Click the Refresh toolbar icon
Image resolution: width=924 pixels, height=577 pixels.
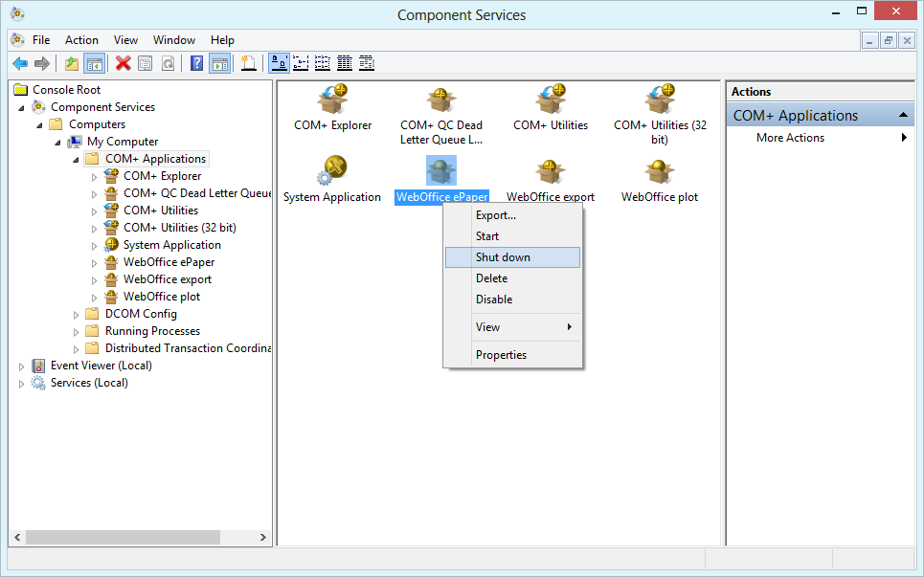(x=167, y=63)
